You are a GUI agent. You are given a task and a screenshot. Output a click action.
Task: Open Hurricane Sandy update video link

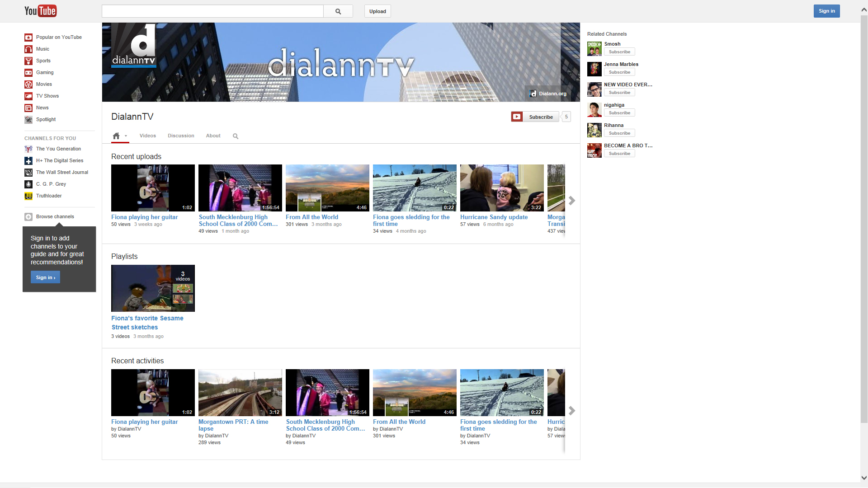click(494, 217)
